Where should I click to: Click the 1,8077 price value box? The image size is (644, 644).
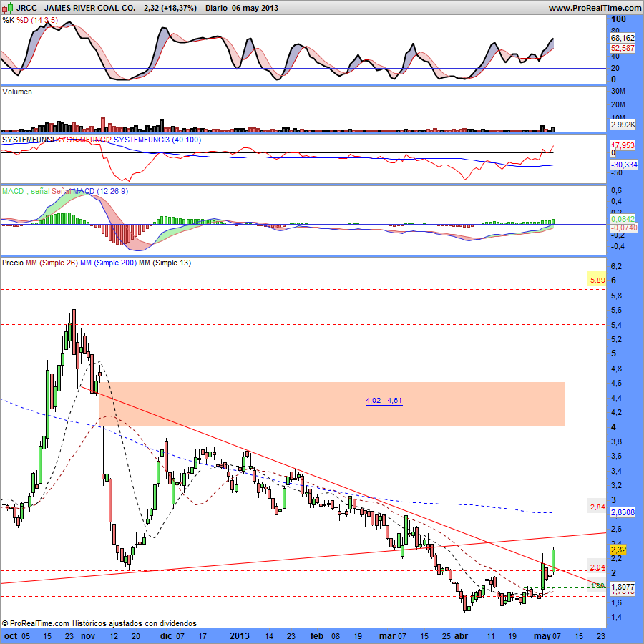623,587
